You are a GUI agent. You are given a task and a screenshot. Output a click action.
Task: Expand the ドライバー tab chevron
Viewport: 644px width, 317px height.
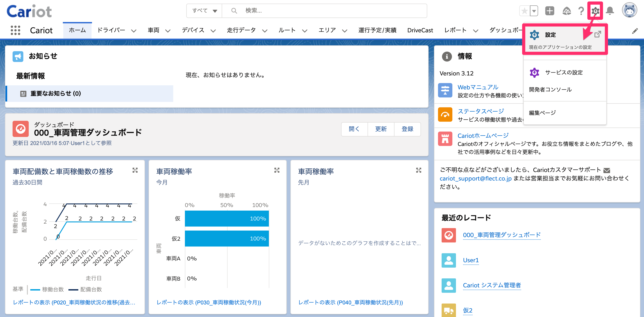pos(134,31)
